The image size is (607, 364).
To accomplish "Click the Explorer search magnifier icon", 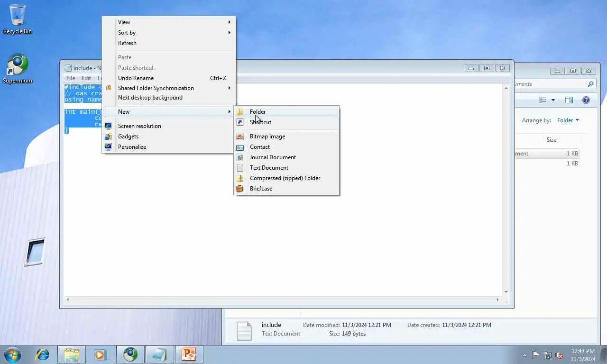I will click(590, 84).
